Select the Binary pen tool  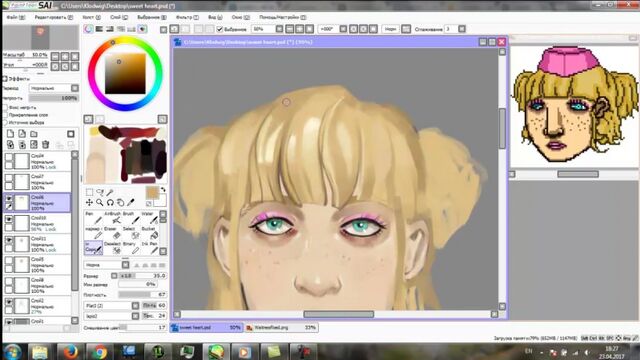[131, 249]
